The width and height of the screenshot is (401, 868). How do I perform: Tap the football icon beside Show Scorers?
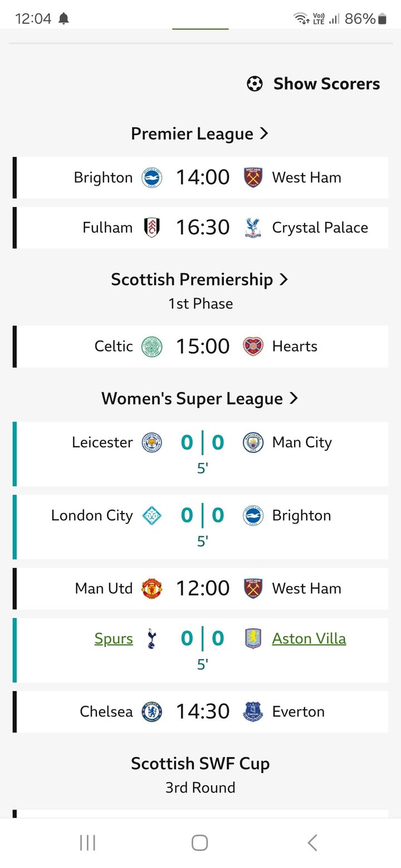[255, 84]
